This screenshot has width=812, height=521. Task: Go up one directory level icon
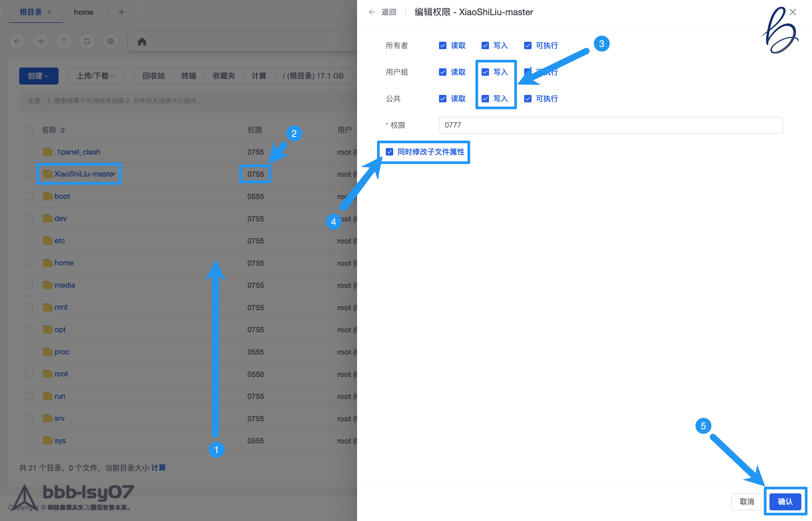click(x=64, y=41)
